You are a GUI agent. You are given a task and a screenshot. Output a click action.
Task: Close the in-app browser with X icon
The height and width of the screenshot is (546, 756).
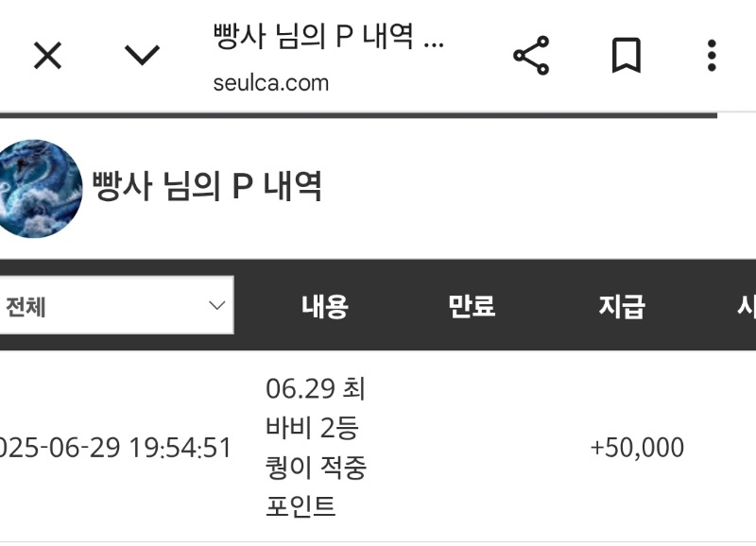pos(48,56)
